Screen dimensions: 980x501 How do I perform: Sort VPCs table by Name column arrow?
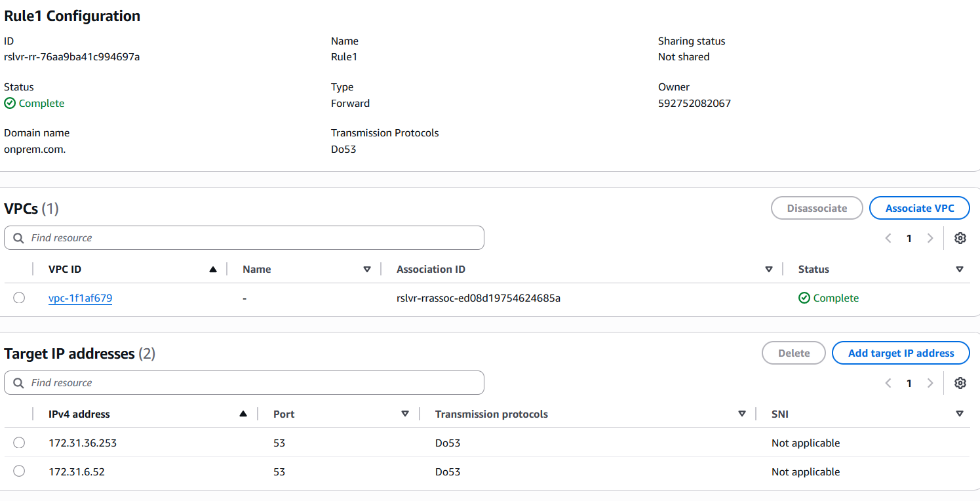pyautogui.click(x=367, y=269)
